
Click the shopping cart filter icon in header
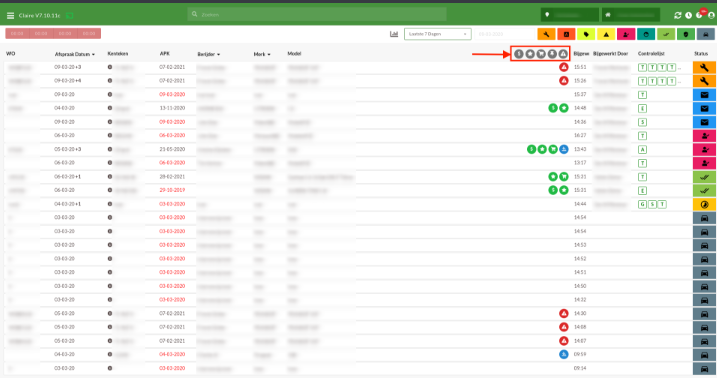(541, 54)
